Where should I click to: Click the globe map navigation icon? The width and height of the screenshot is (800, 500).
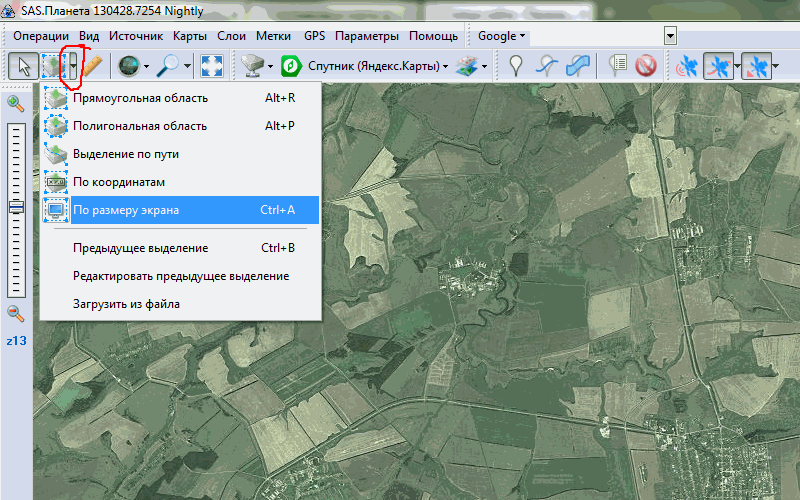128,66
